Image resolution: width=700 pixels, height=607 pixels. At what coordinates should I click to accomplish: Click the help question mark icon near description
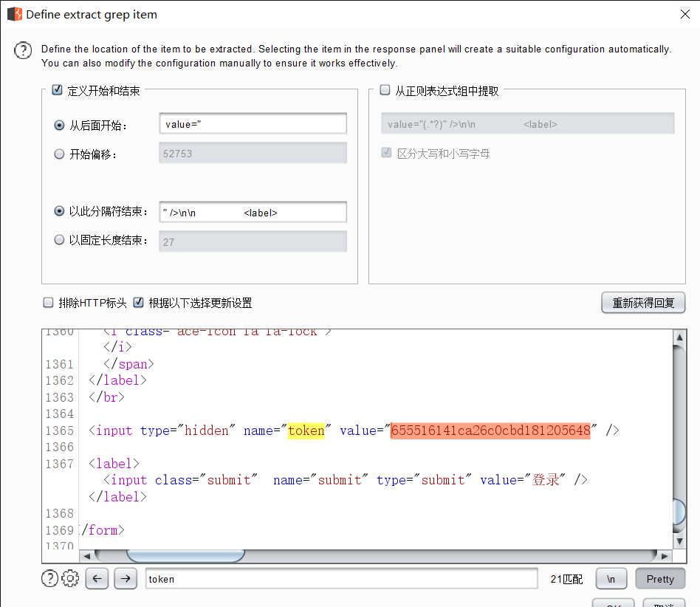(x=23, y=50)
